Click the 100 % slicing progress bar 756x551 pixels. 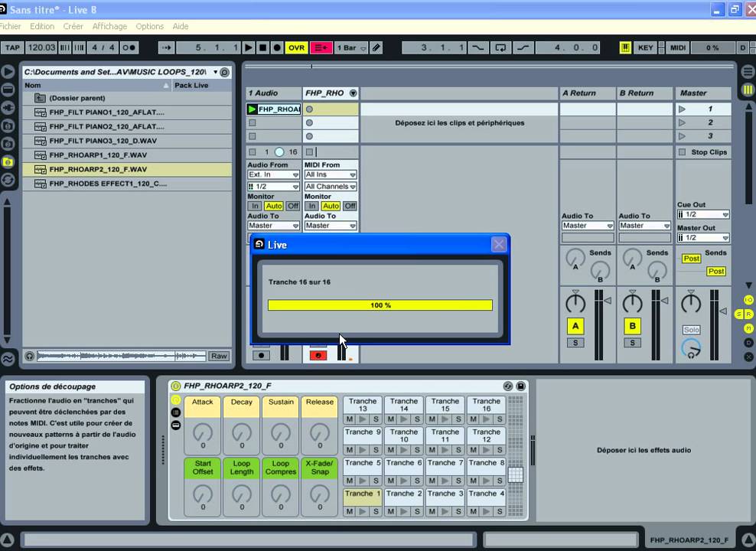(x=380, y=305)
